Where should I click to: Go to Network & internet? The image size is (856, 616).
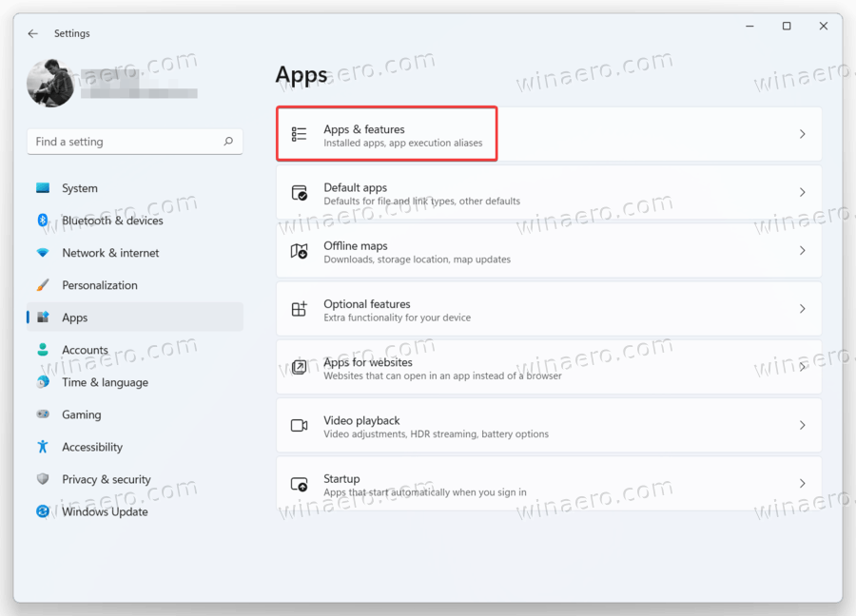[135, 253]
